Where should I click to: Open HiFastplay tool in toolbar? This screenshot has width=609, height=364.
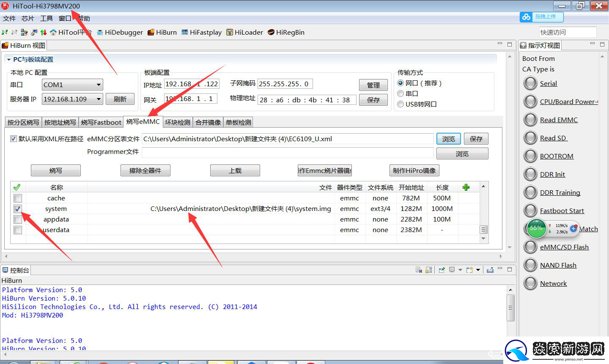click(201, 32)
